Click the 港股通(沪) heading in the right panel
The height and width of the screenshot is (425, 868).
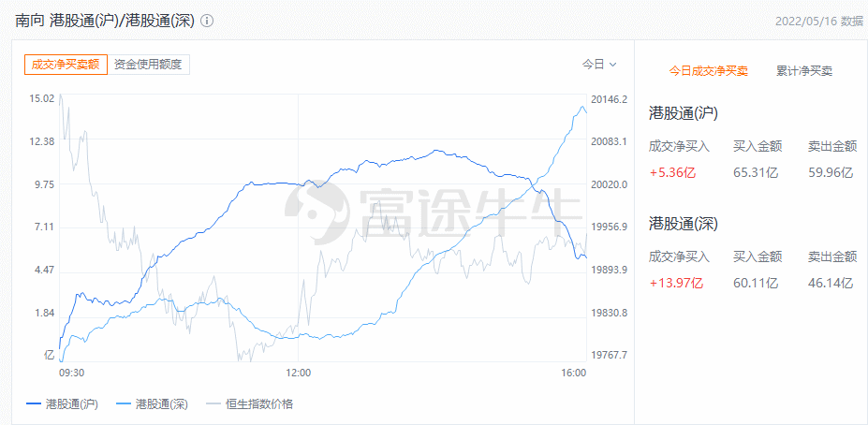[683, 113]
